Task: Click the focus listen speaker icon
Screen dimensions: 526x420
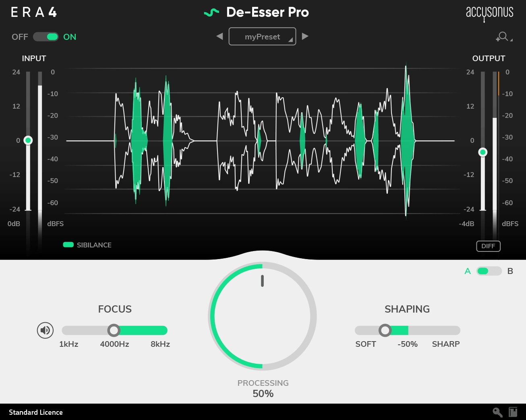Action: click(45, 330)
